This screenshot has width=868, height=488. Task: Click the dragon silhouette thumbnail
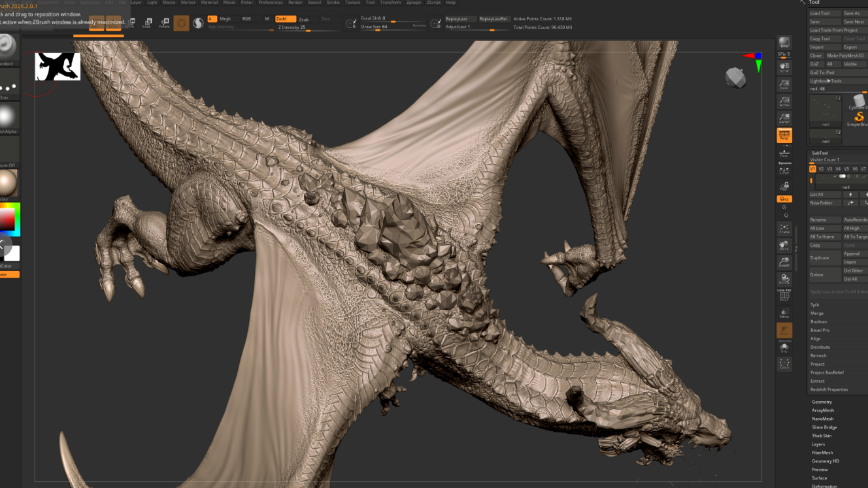(58, 67)
